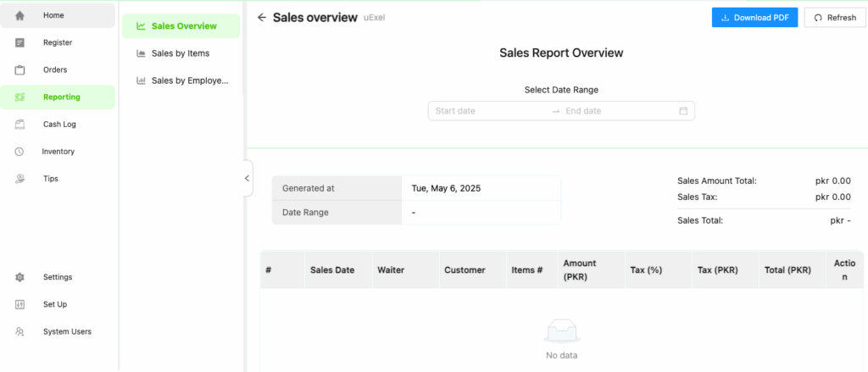The height and width of the screenshot is (372, 868).
Task: Click the End date input field
Action: [619, 111]
